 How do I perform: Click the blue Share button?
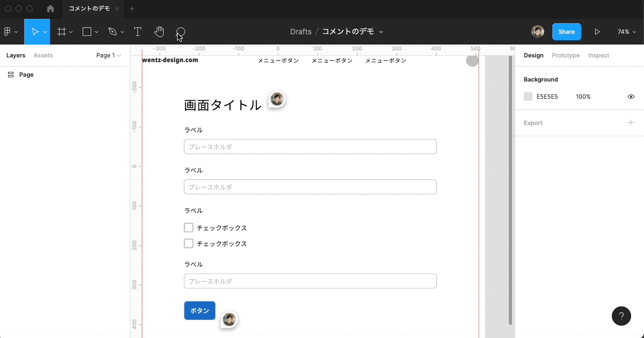click(566, 32)
